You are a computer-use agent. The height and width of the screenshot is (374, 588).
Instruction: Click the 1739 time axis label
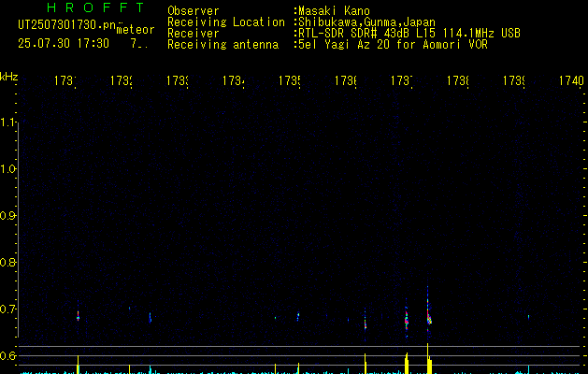[x=514, y=80]
